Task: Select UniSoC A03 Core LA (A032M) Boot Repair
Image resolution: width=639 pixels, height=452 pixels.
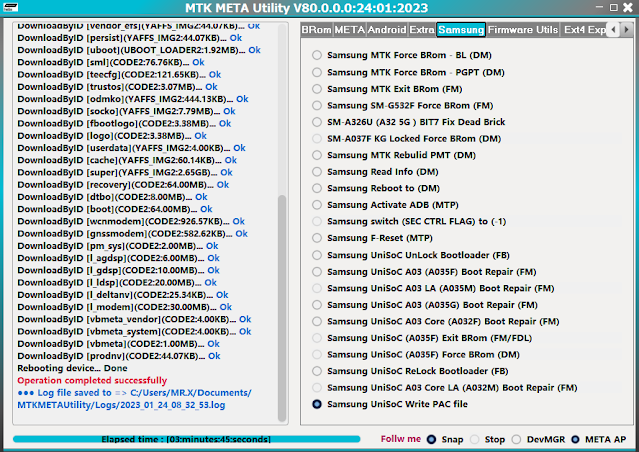Action: pos(445,388)
